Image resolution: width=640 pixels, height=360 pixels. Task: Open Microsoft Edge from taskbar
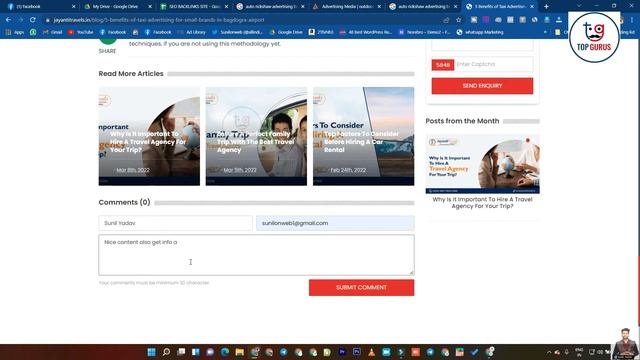point(225,352)
